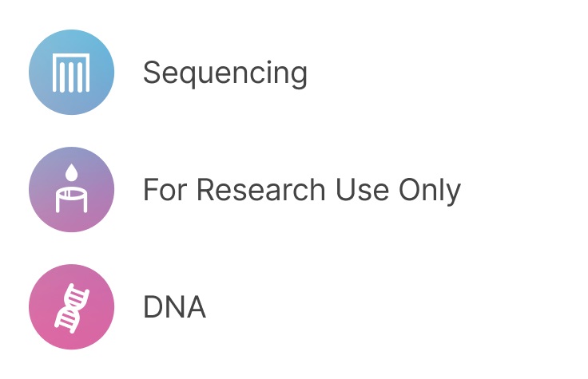
Task: Select the purple research-use droplet icon
Action: click(71, 189)
